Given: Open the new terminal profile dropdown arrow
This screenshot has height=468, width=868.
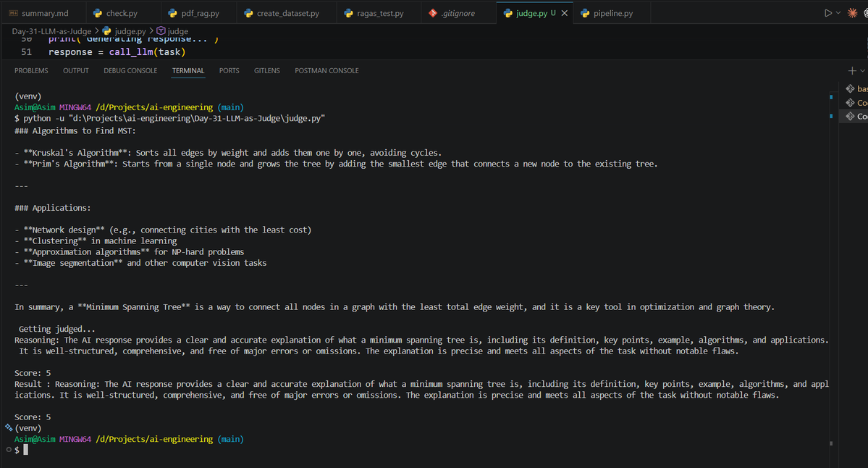Looking at the screenshot, I should point(862,70).
